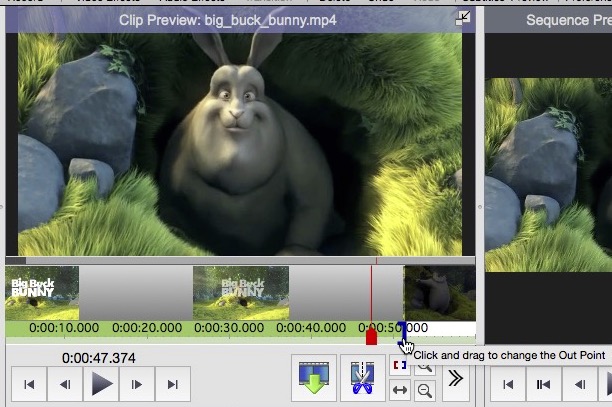Step forward one frame in clip preview
The width and height of the screenshot is (612, 407).
(137, 383)
